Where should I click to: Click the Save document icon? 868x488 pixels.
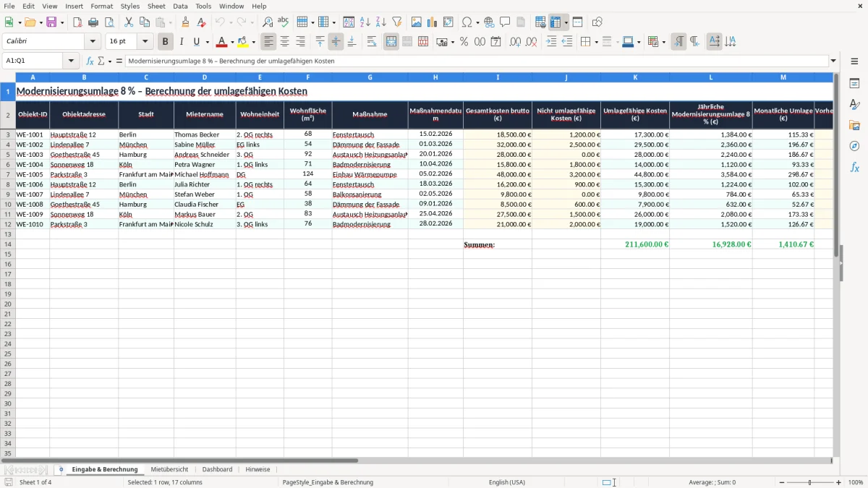tap(51, 22)
